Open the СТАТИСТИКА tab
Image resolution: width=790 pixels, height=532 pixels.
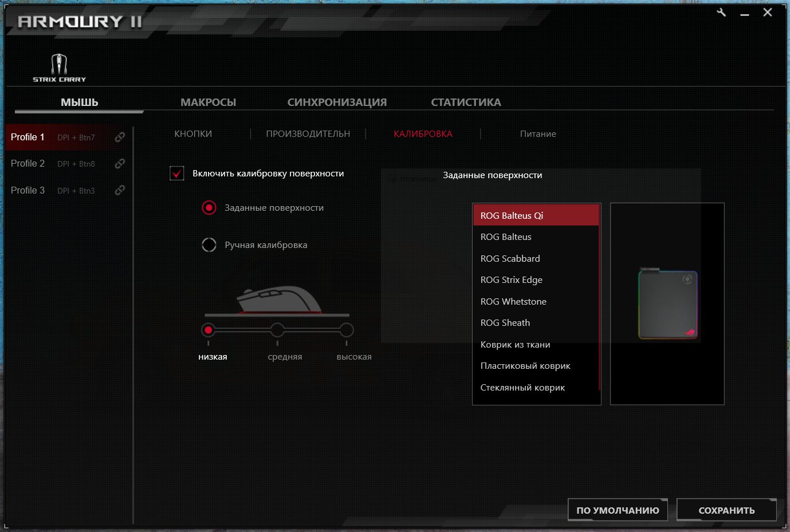pos(466,102)
